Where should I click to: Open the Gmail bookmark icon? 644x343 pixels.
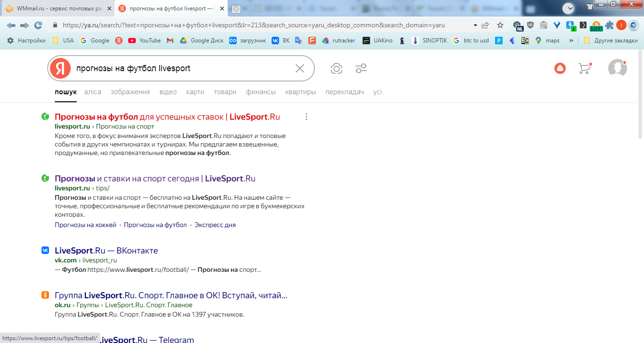tap(170, 41)
